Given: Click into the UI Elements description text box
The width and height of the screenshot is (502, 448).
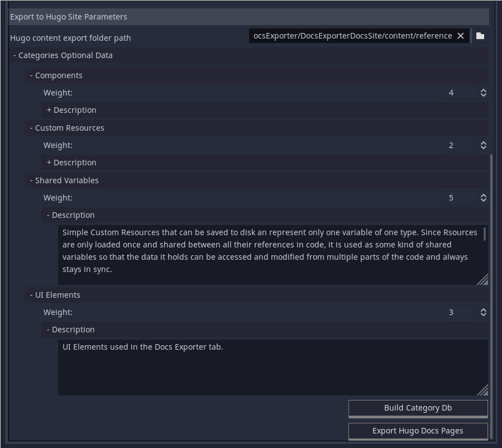Looking at the screenshot, I should tap(268, 367).
